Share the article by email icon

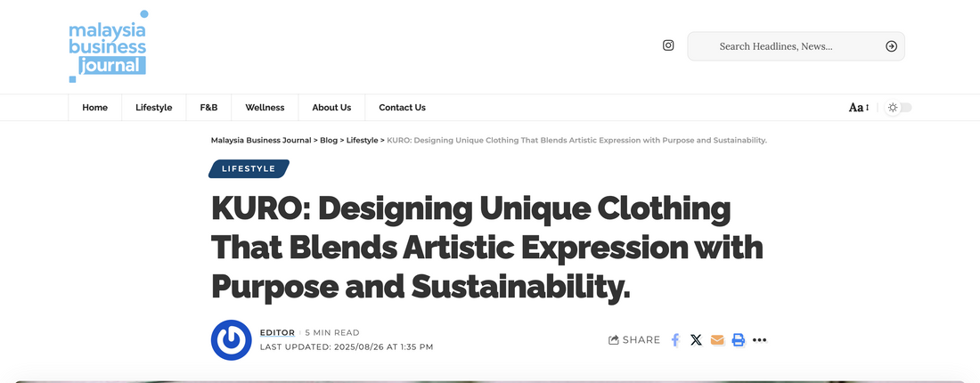[717, 340]
